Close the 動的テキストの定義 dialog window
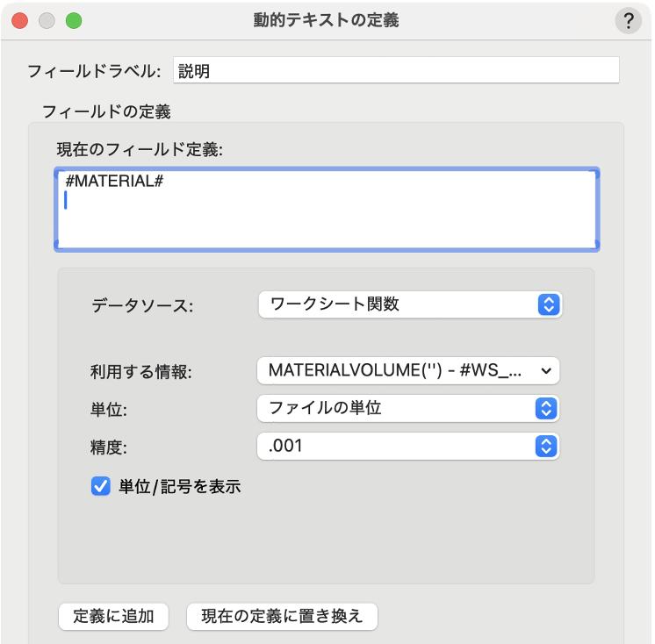 19,20
